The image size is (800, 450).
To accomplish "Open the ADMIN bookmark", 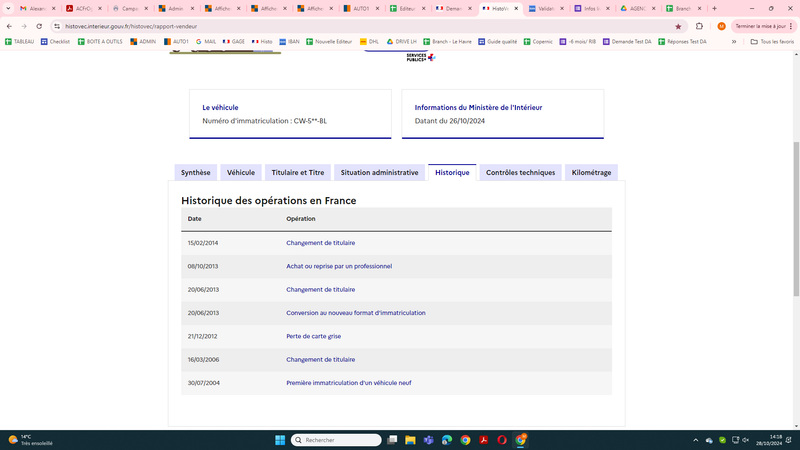I will (x=143, y=42).
